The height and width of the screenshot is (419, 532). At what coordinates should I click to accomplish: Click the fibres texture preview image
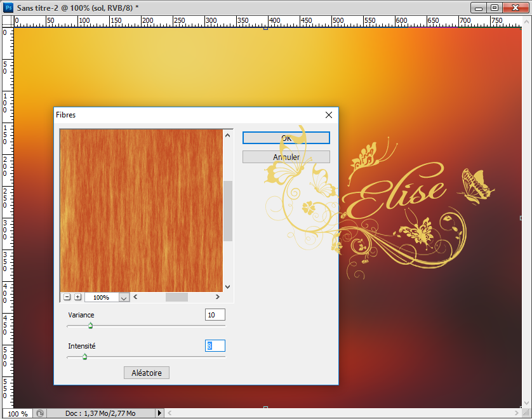coord(140,210)
